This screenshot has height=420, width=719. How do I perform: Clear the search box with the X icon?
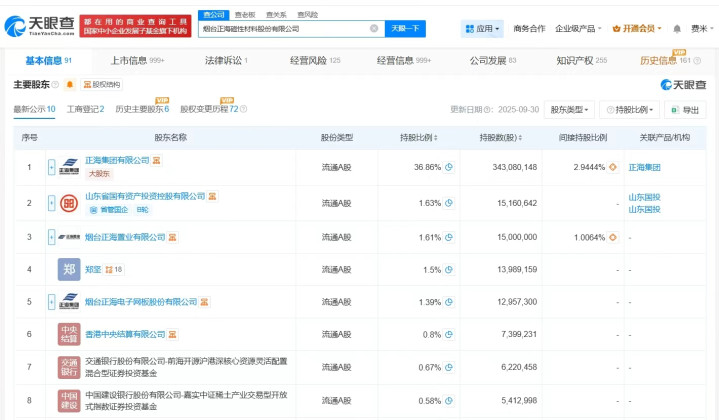(x=374, y=29)
